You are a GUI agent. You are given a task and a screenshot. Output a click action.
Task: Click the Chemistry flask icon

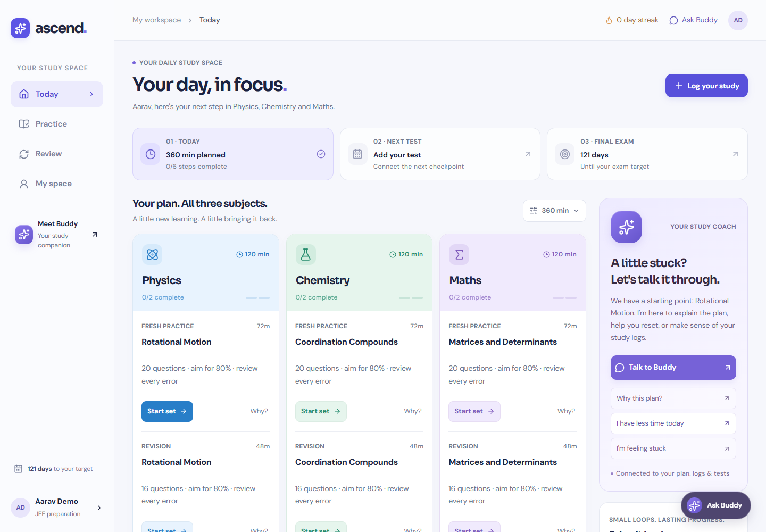click(x=306, y=254)
